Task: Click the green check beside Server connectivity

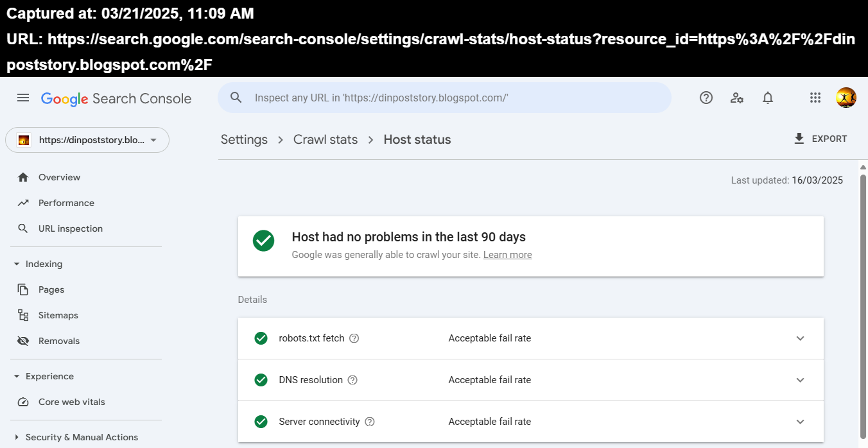Action: pyautogui.click(x=261, y=422)
